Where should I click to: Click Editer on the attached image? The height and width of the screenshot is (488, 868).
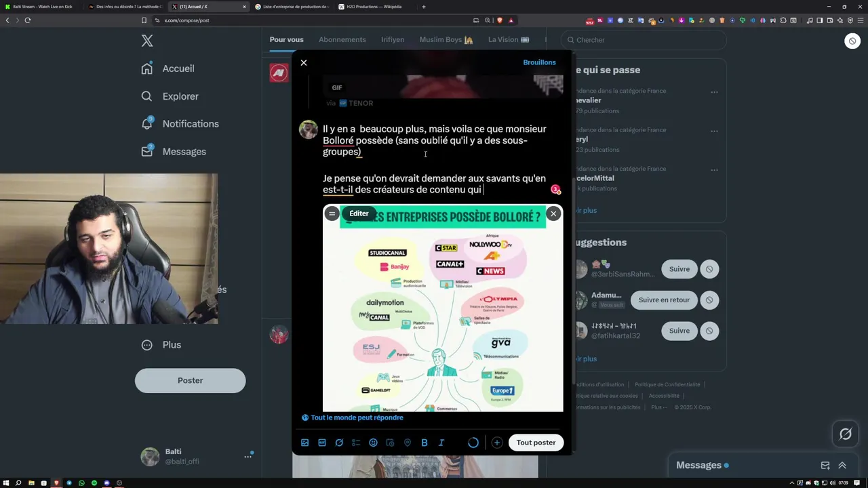click(359, 213)
